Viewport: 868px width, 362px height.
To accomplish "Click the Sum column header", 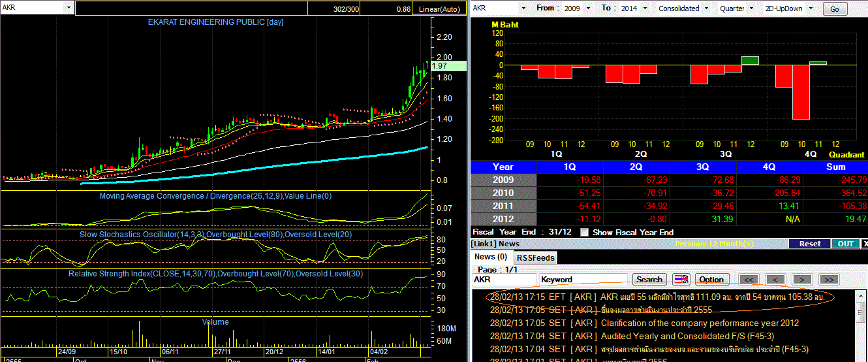I will point(835,167).
